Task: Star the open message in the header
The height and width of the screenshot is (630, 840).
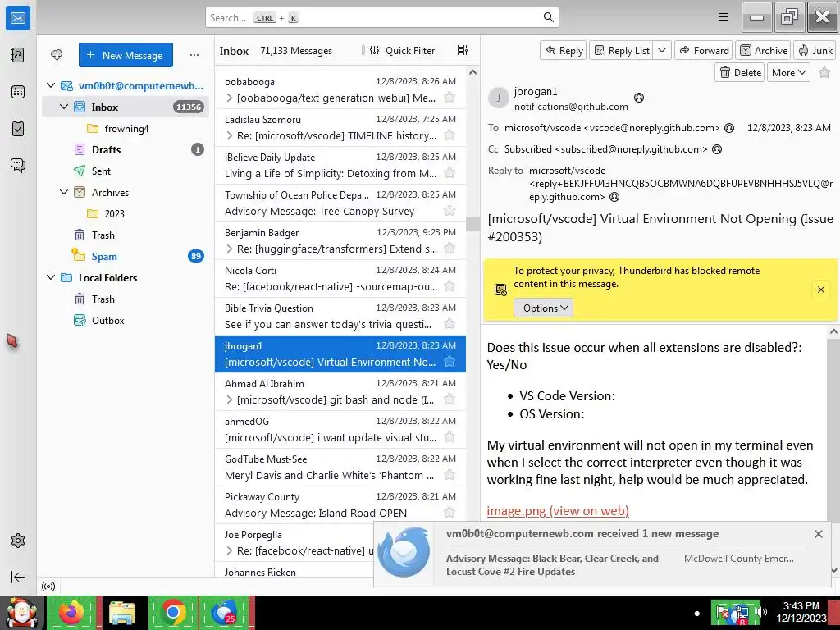Action: (x=824, y=72)
